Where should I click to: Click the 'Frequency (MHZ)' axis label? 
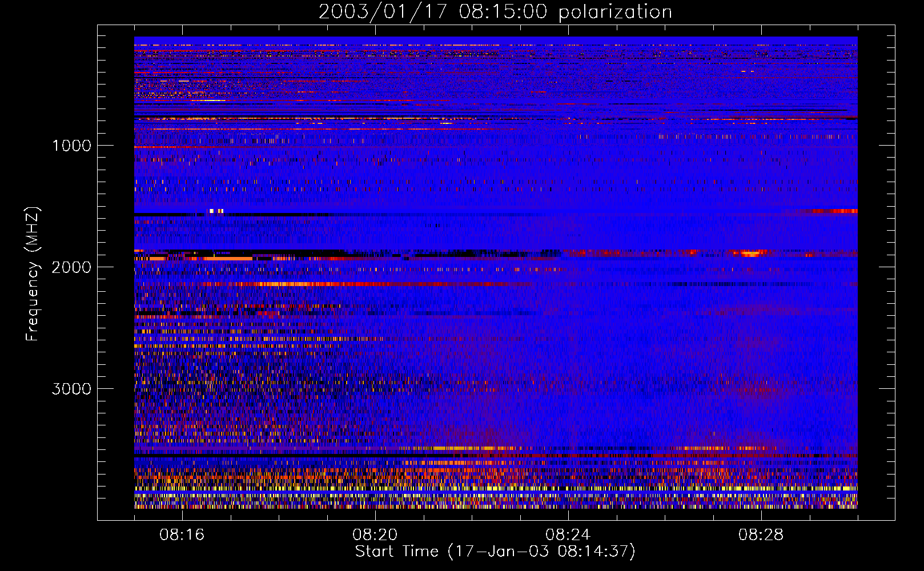33,274
